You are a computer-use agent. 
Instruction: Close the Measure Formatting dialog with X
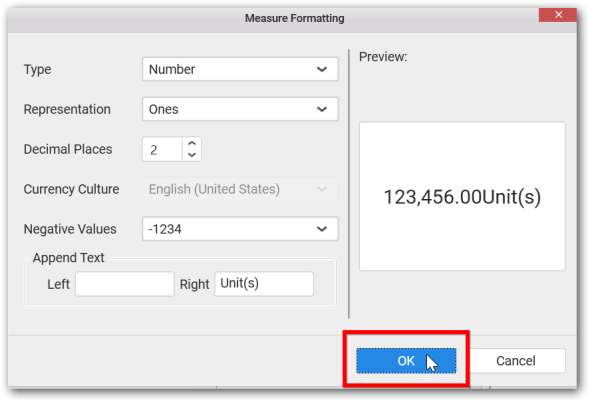[558, 15]
